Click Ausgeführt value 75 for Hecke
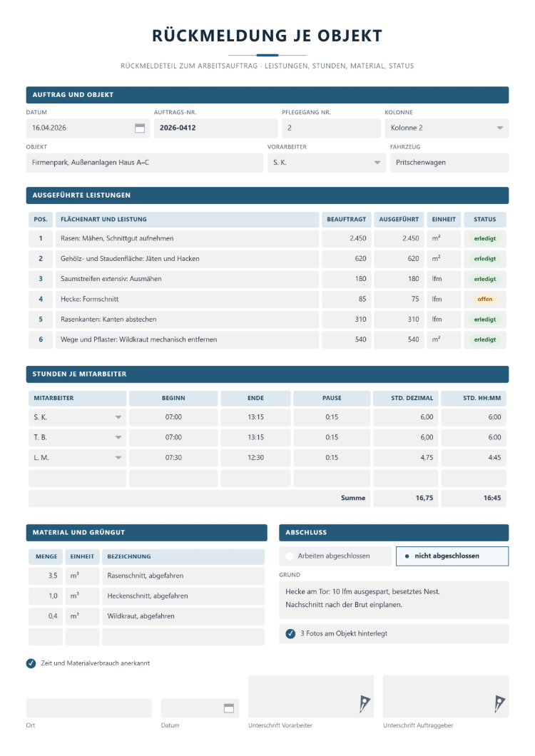 pyautogui.click(x=399, y=300)
